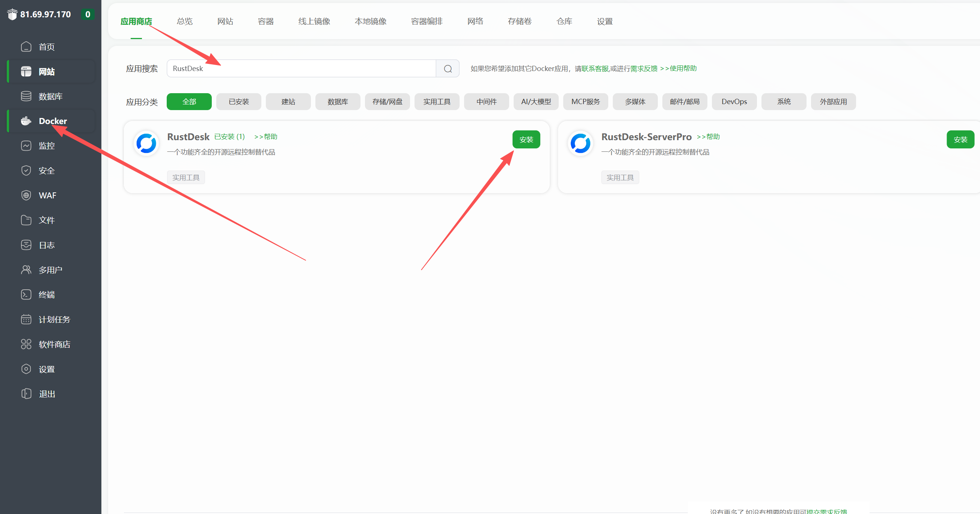
Task: Open the 本地镜像 tab
Action: [370, 21]
